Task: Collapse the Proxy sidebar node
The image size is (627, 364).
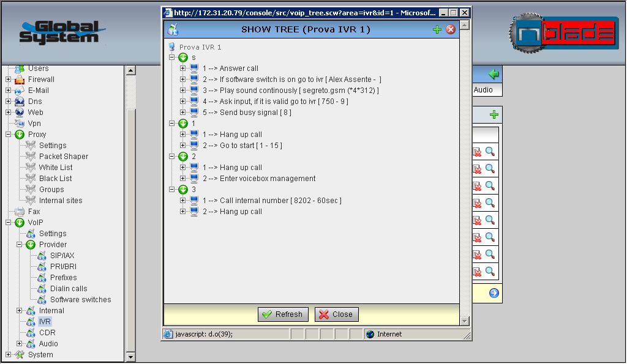Action: click(8, 135)
